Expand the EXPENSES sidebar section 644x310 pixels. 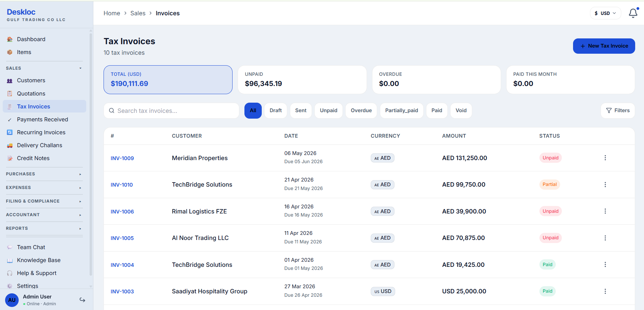[44, 188]
